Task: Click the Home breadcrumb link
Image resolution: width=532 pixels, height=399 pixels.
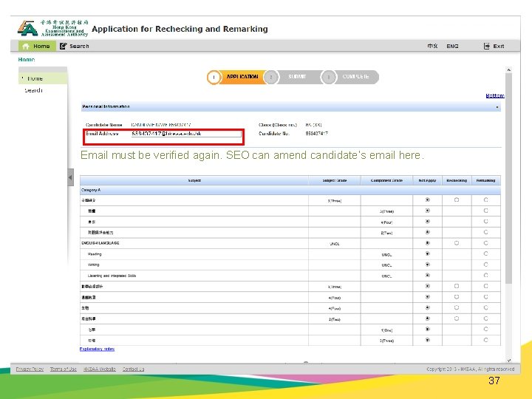Action: pos(27,59)
